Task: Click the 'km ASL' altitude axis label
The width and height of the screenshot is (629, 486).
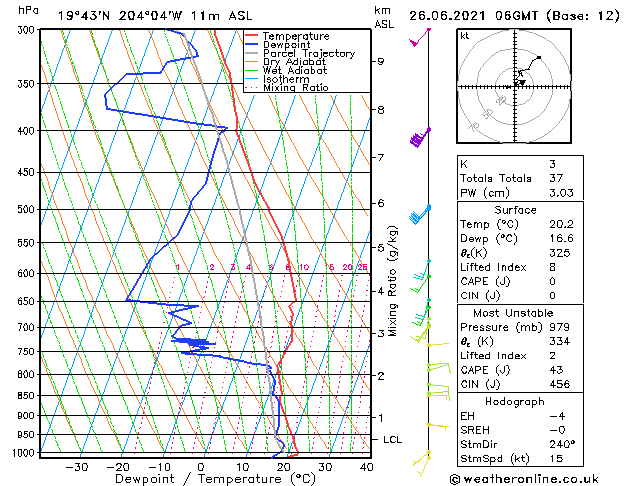Action: (384, 17)
